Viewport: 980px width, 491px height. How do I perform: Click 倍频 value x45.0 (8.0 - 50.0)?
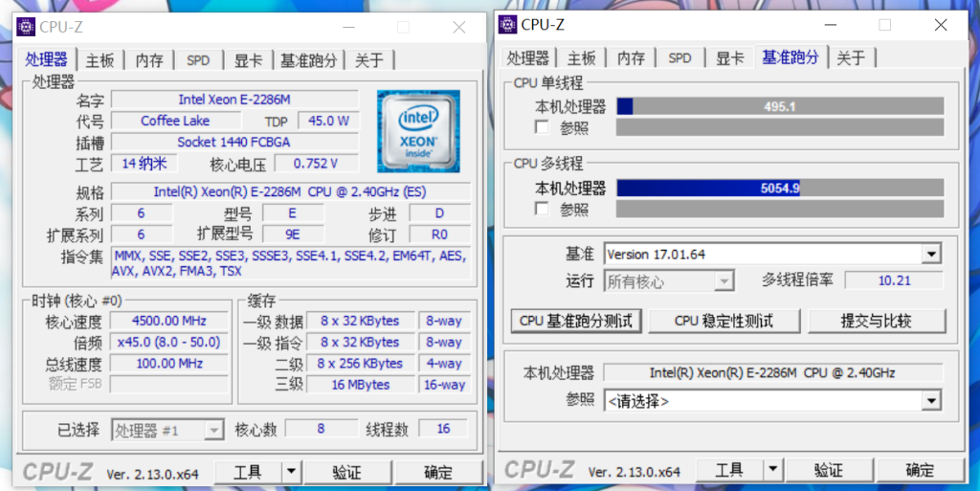click(169, 342)
